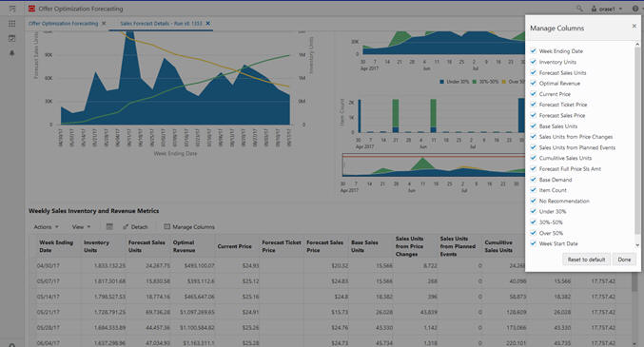The image size is (644, 347).
Task: Open the navigation menu hamburger icon
Action: (12, 9)
